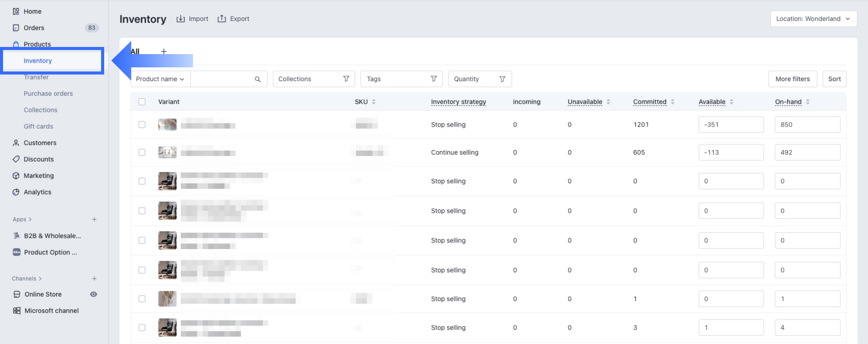The width and height of the screenshot is (868, 344).
Task: Click the Export icon in header
Action: (222, 19)
